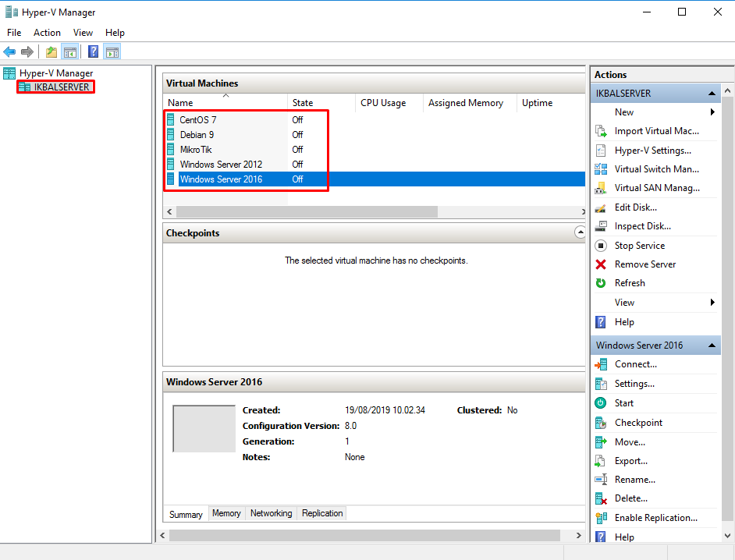
Task: Switch to the Memory tab
Action: [x=226, y=513]
